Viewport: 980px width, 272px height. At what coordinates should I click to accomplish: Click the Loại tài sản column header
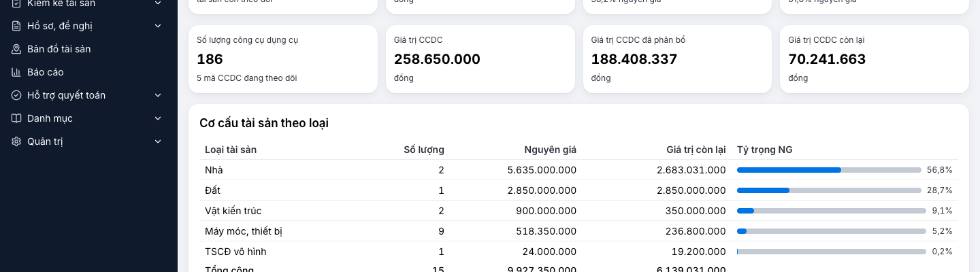(231, 150)
